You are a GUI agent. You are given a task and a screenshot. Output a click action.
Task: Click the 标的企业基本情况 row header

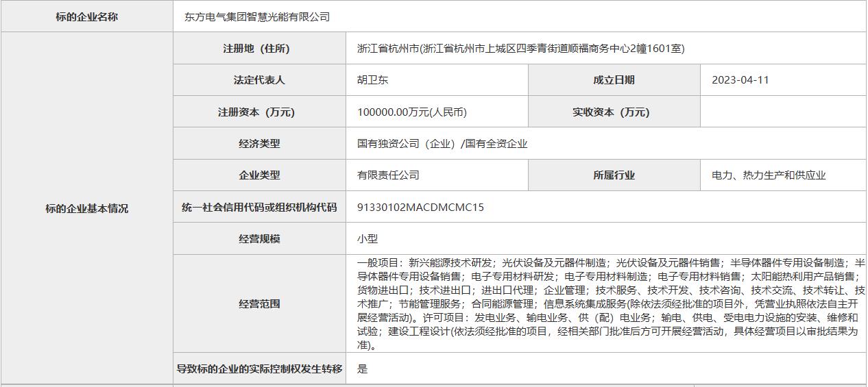(x=86, y=208)
